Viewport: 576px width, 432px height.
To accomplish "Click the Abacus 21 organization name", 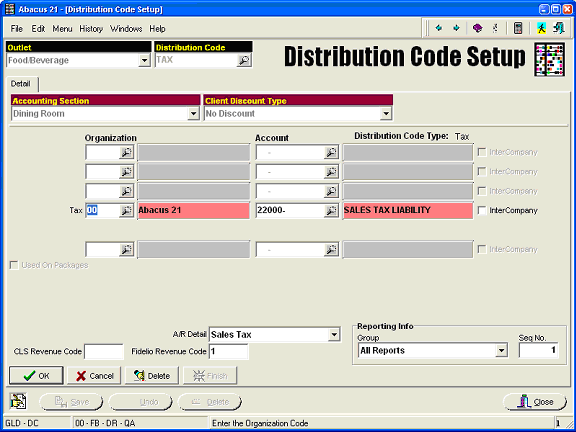I will [x=194, y=210].
